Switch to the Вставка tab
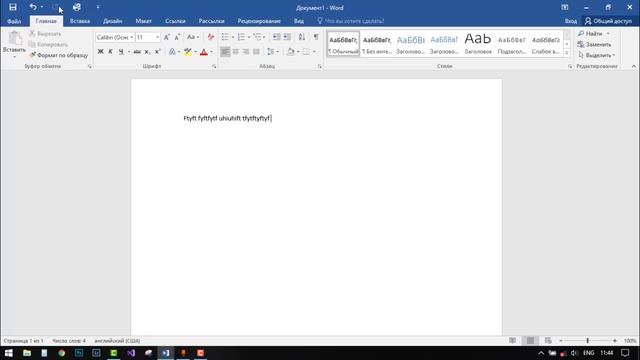Image resolution: width=640 pixels, height=360 pixels. point(80,21)
